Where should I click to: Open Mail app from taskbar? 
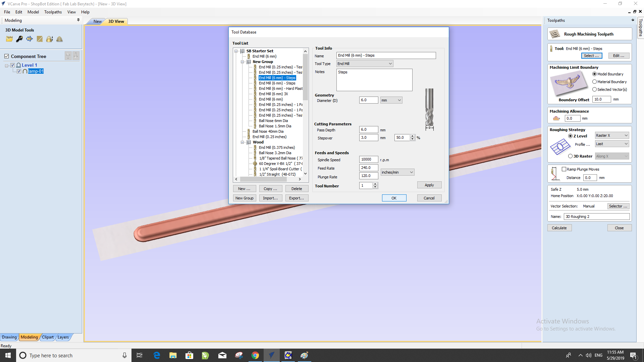[x=222, y=355]
